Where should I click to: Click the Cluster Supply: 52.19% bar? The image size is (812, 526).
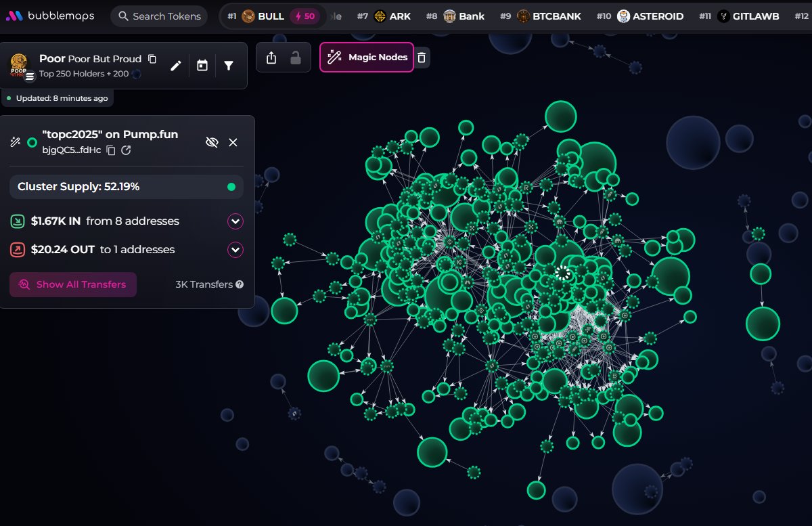127,187
